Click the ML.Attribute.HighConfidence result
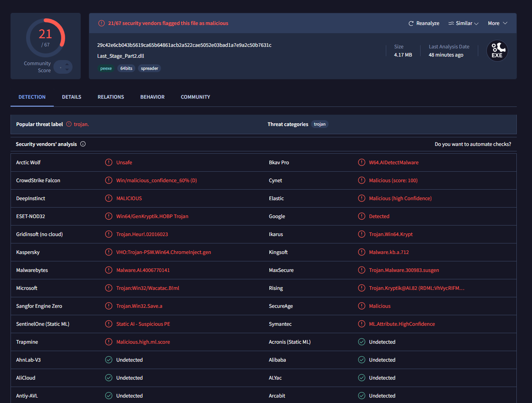 pos(402,324)
